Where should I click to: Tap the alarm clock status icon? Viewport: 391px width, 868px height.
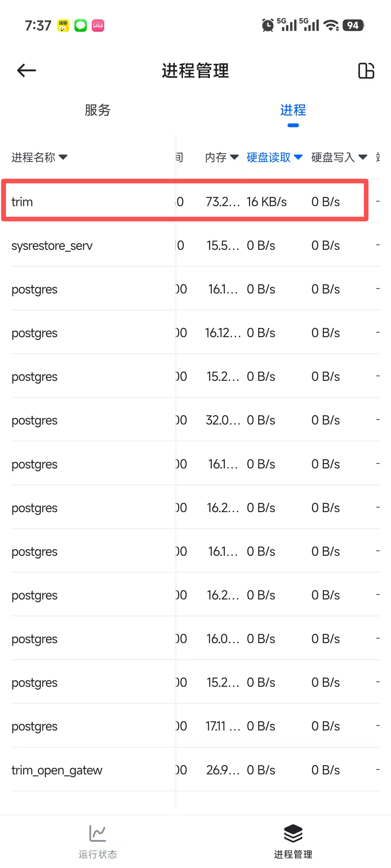[268, 25]
